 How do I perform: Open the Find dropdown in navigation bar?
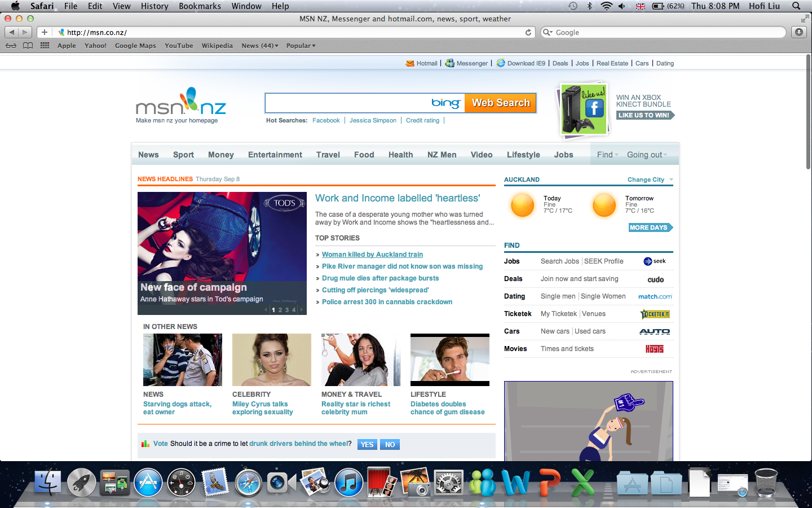(608, 155)
